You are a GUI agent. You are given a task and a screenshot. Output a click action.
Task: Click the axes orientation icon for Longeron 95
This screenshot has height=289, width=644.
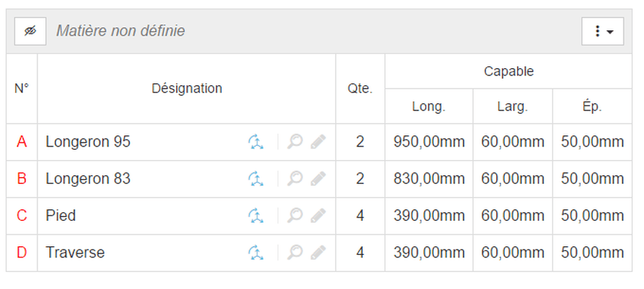pos(256,142)
